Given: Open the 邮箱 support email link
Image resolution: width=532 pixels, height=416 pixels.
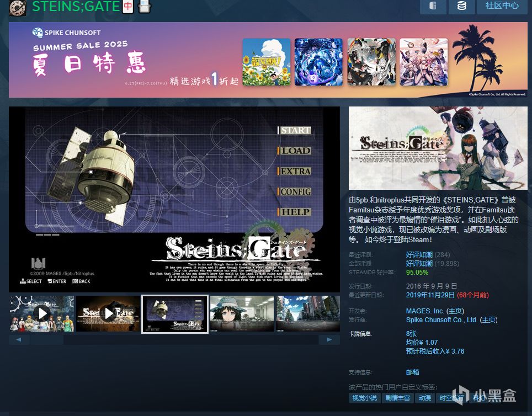Looking at the screenshot, I should coord(413,372).
